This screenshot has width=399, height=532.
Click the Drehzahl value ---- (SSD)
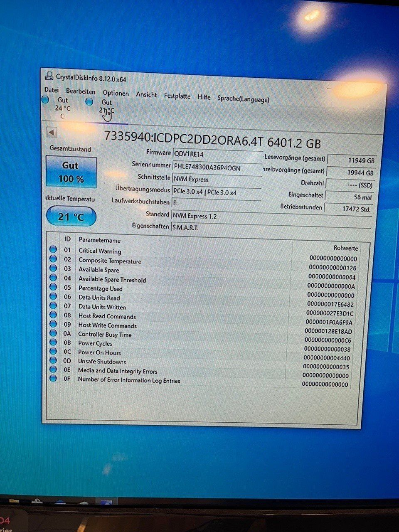(x=350, y=185)
